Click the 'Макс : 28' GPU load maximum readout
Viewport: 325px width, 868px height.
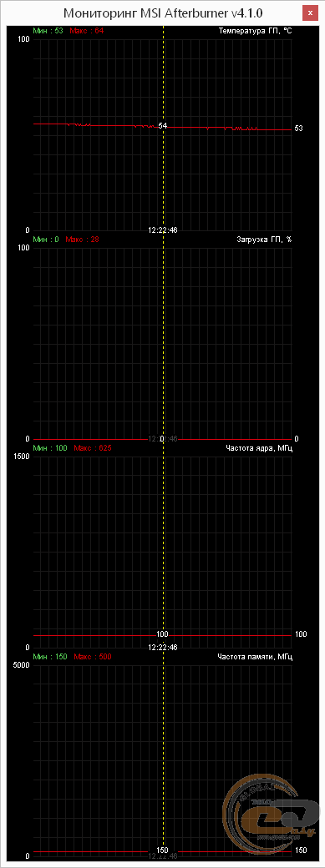click(83, 240)
